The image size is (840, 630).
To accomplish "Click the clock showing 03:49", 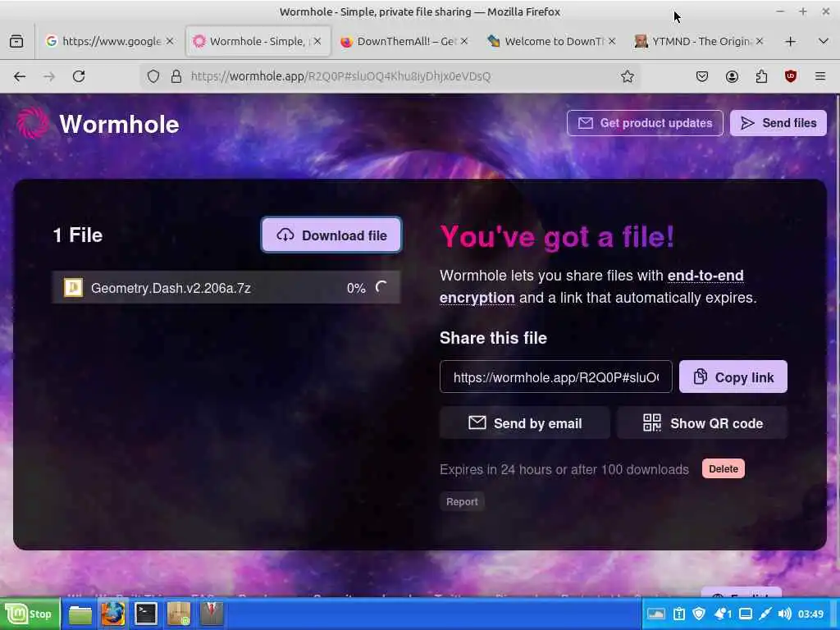I will click(810, 614).
